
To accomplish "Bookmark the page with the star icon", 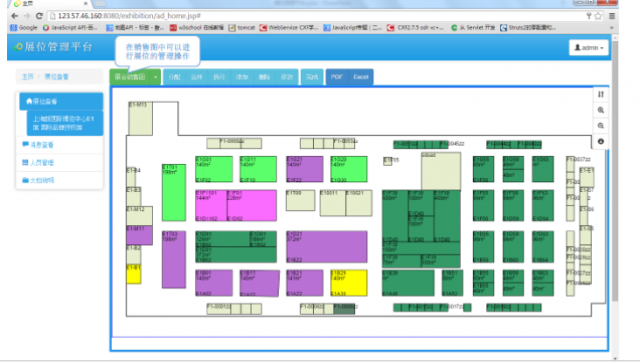I will (598, 16).
